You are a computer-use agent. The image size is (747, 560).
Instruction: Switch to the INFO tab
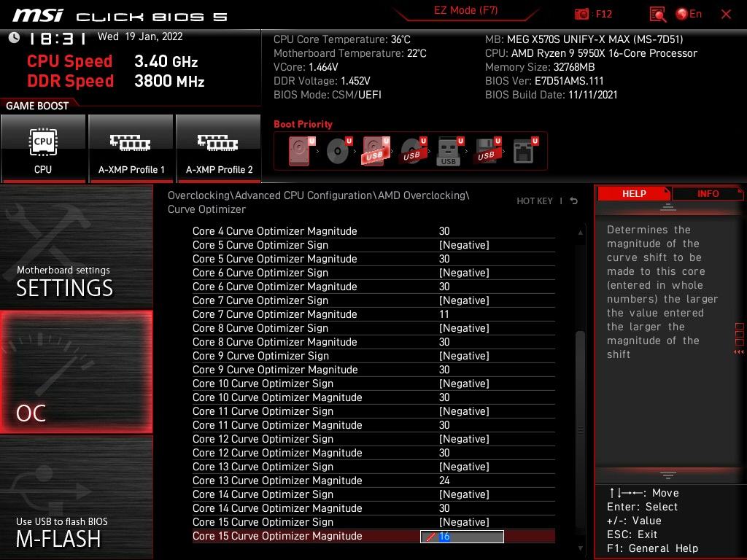click(708, 194)
